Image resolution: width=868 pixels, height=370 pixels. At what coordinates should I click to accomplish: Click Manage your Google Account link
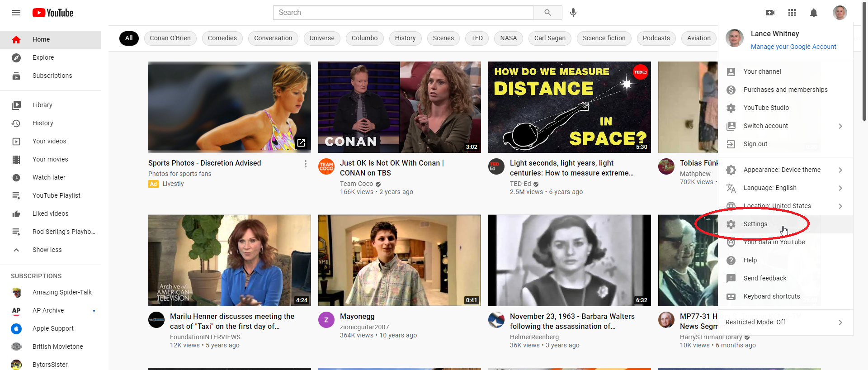[793, 47]
